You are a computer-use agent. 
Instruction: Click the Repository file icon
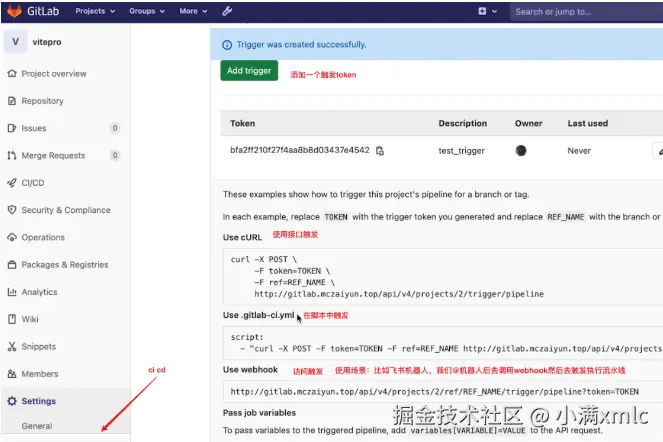(x=12, y=101)
